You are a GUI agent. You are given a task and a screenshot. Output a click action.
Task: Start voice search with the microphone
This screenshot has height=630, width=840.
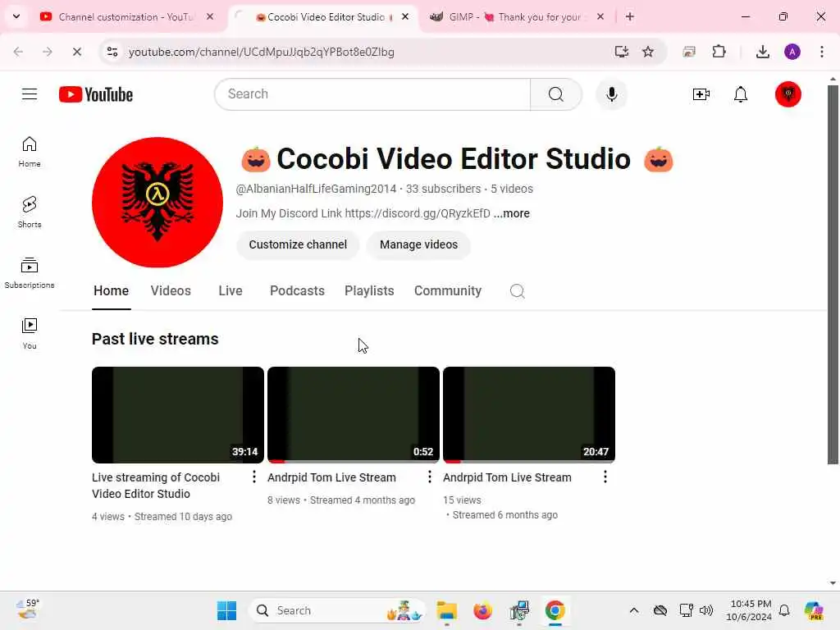pos(611,94)
